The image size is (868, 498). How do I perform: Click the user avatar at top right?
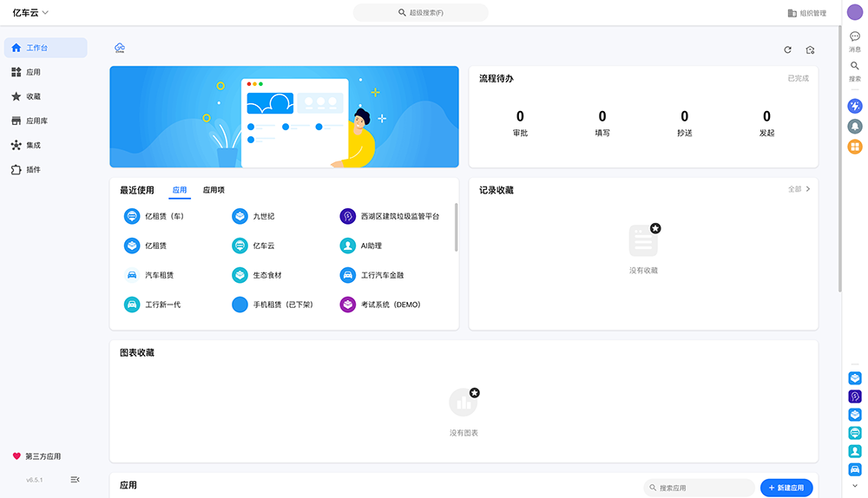click(x=855, y=12)
